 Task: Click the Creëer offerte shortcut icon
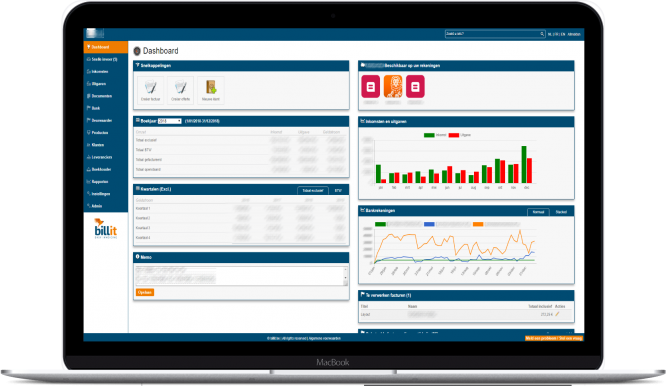(181, 90)
